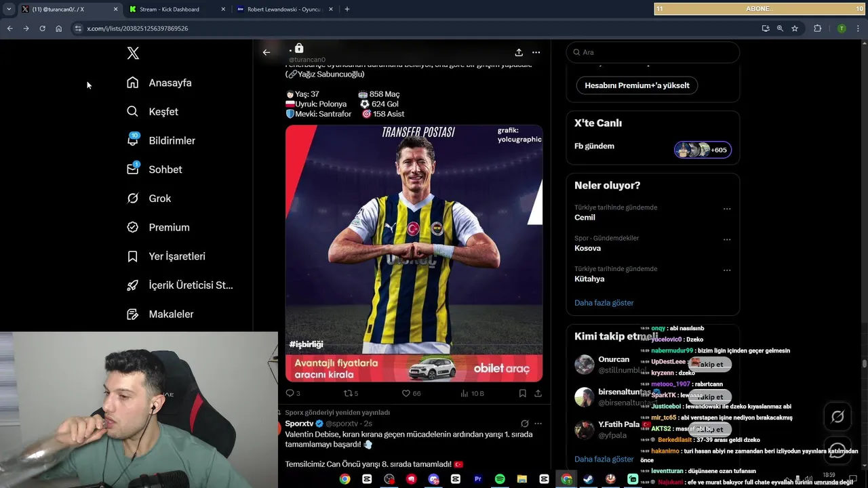Click Hesabını Premium+'a yükselt button
This screenshot has height=488, width=868.
(637, 85)
